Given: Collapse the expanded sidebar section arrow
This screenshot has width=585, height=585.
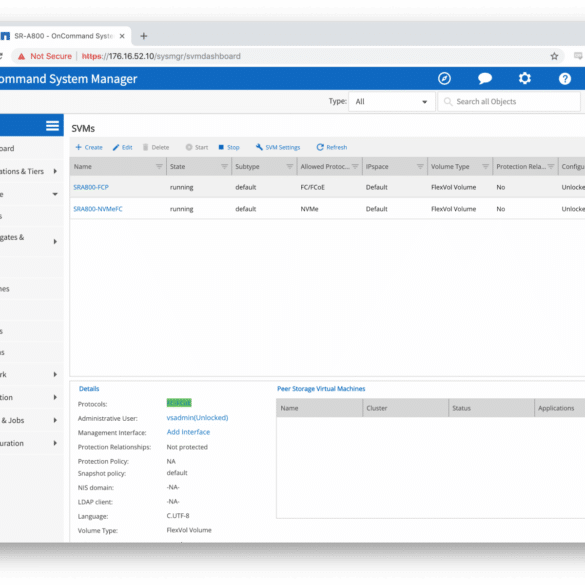Looking at the screenshot, I should coord(55,194).
